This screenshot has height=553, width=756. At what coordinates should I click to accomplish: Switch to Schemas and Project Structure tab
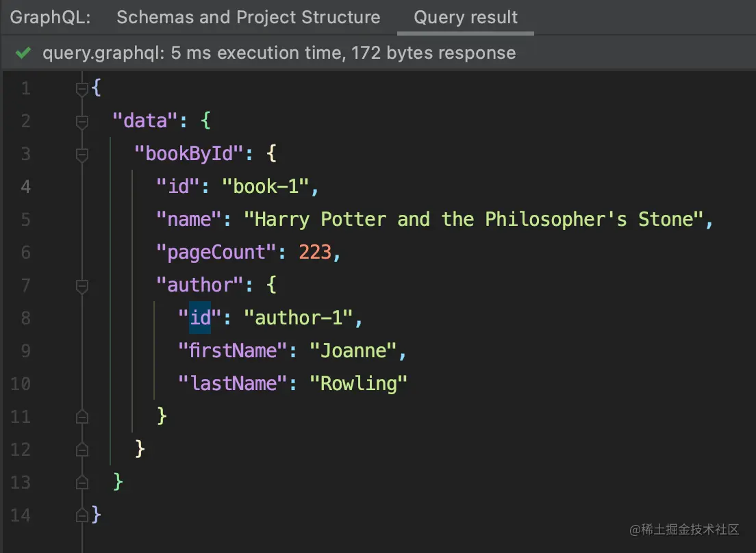coord(249,17)
